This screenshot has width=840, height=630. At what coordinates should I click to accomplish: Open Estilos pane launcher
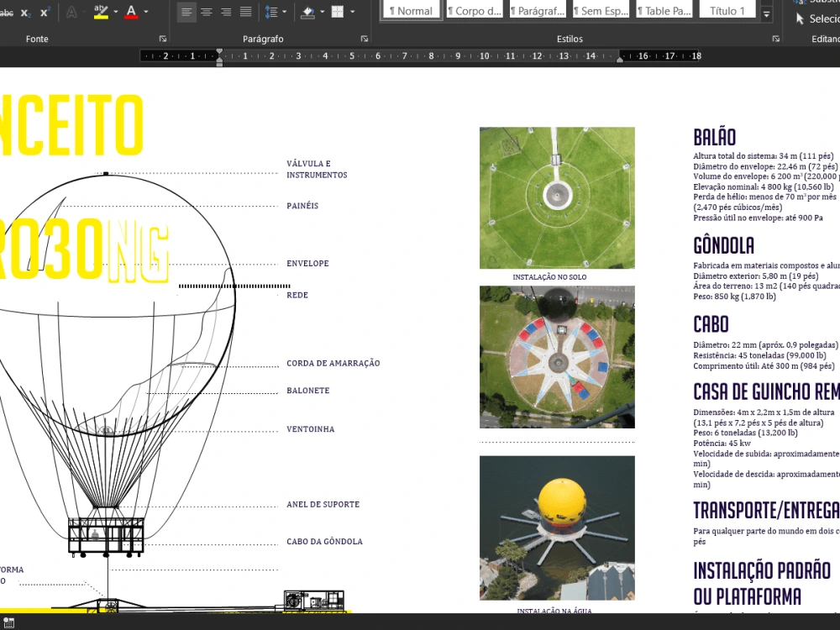click(775, 39)
